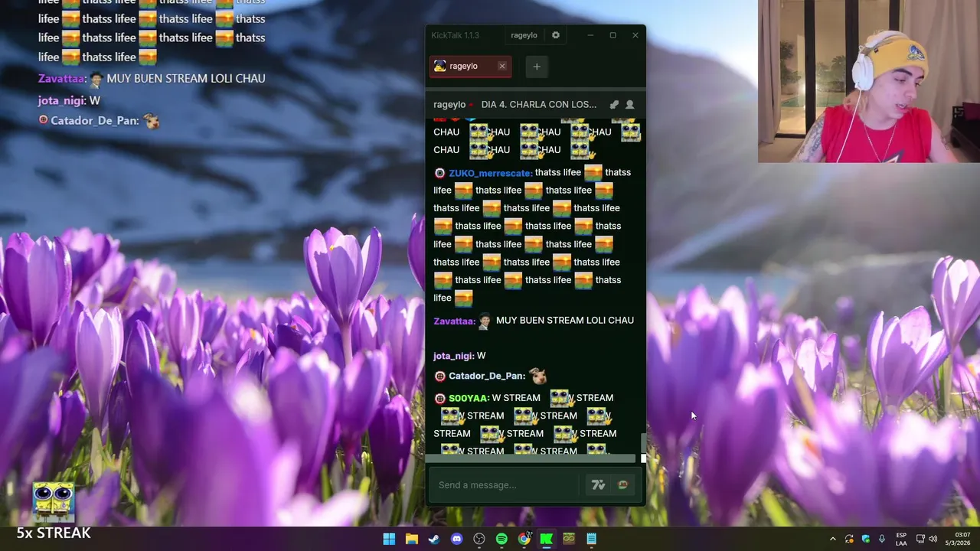The width and height of the screenshot is (980, 551).
Task: Click dog emote in Catador_De_Pan message
Action: point(538,376)
